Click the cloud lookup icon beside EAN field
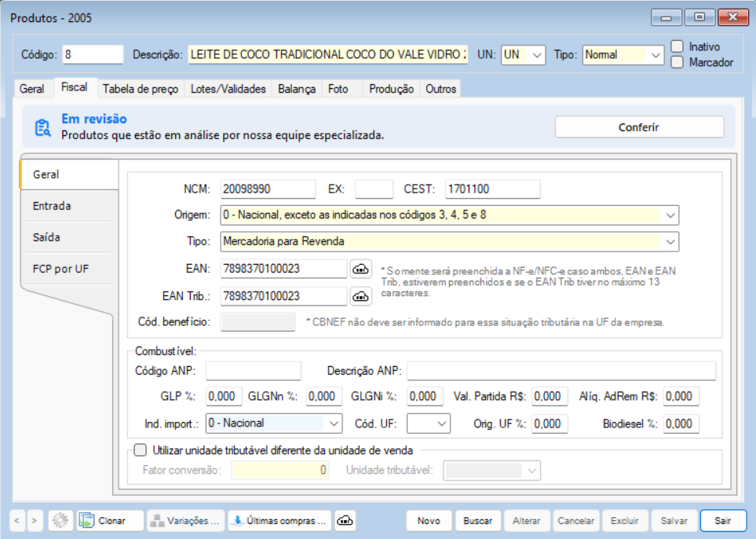Image resolution: width=756 pixels, height=539 pixels. coord(360,269)
